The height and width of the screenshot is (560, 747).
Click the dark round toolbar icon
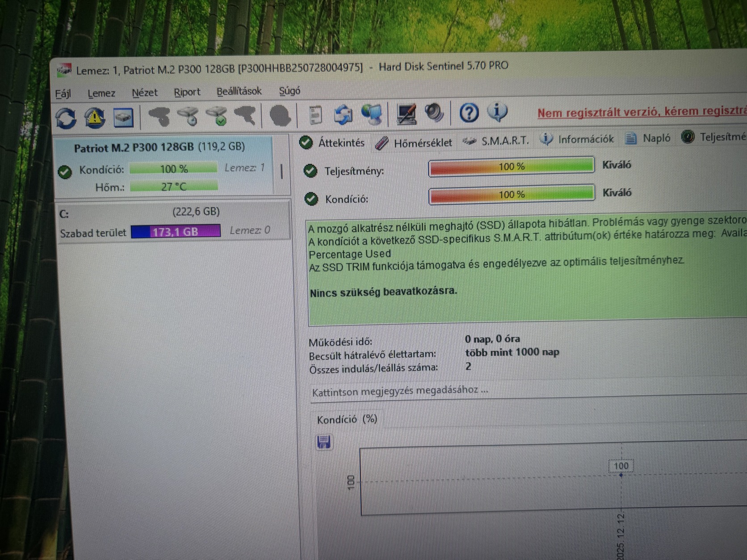coord(280,115)
